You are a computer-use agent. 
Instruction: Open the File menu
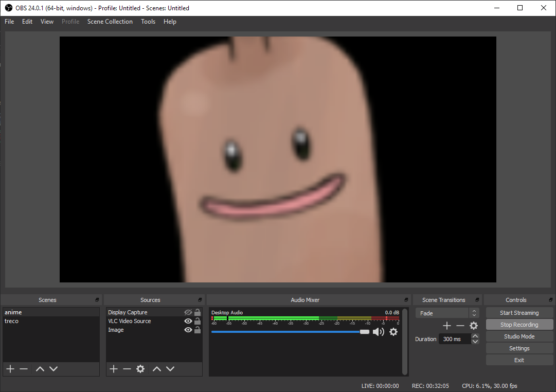click(9, 22)
